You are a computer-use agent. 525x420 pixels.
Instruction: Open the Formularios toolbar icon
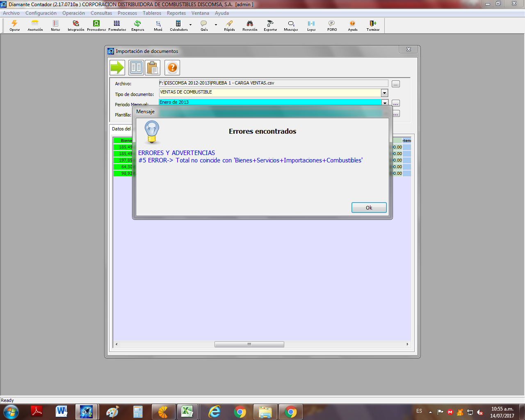coord(117,25)
